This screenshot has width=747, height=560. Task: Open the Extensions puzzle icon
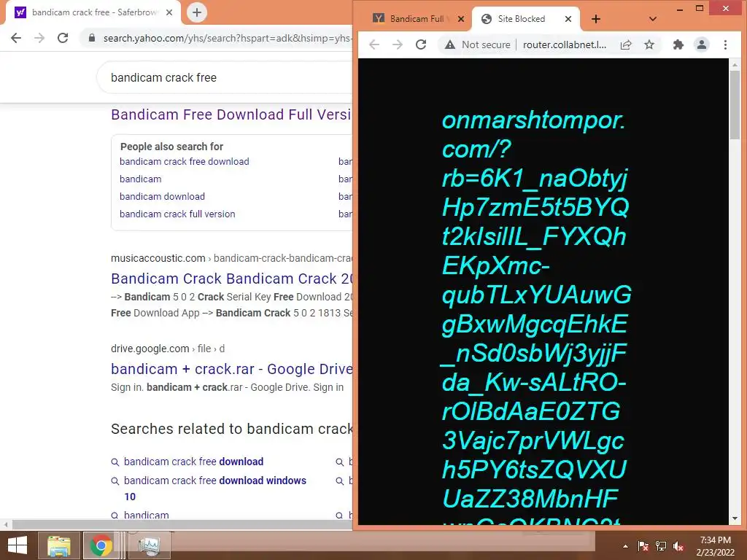tap(678, 44)
